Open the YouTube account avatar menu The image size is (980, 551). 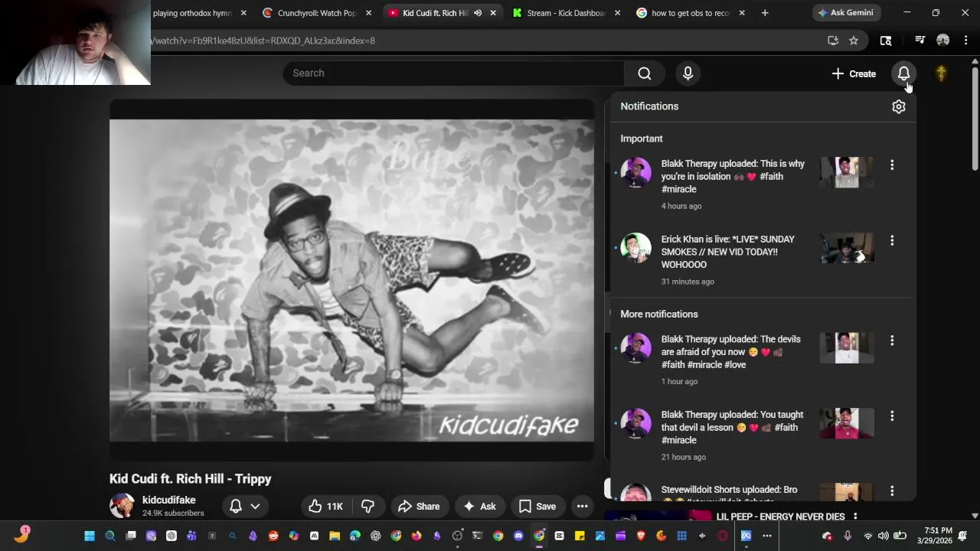pos(942,73)
